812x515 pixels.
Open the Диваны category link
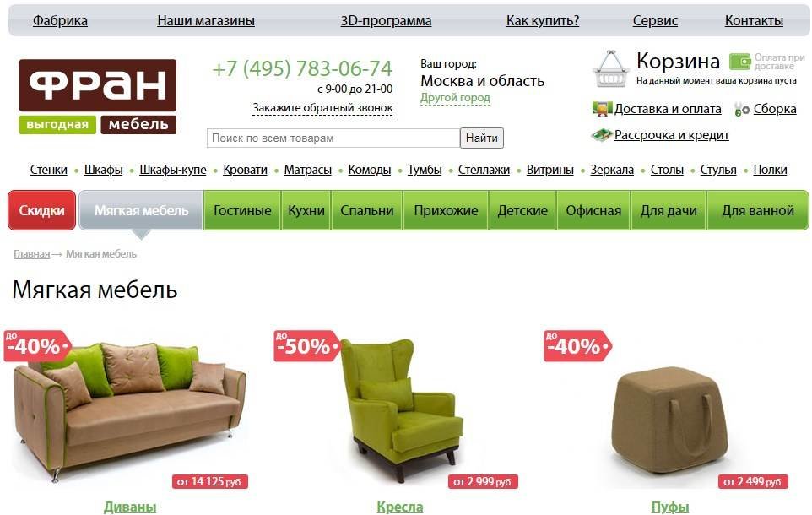[130, 507]
